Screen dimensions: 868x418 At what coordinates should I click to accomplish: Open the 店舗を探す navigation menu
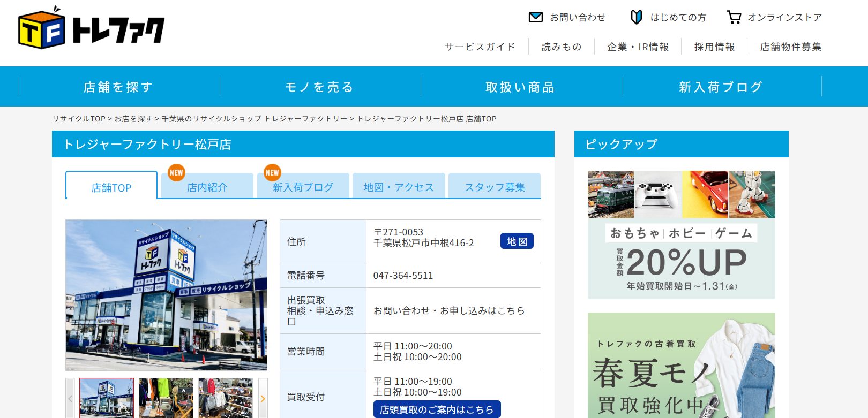click(x=119, y=87)
